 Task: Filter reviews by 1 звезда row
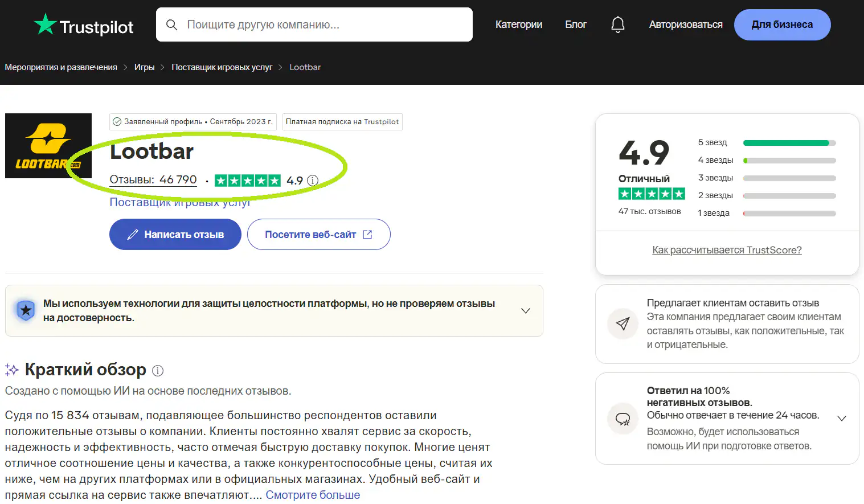(767, 213)
